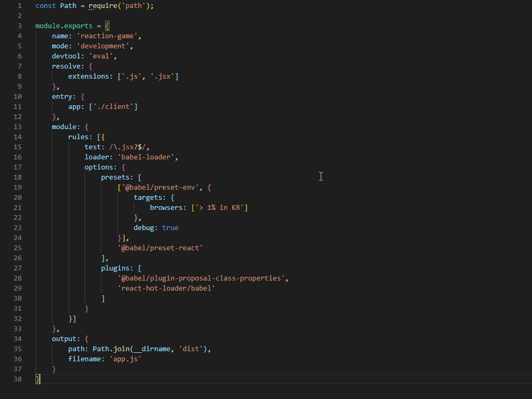Click the 'reaction-game' name value
This screenshot has height=399, width=532.
pyautogui.click(x=107, y=36)
